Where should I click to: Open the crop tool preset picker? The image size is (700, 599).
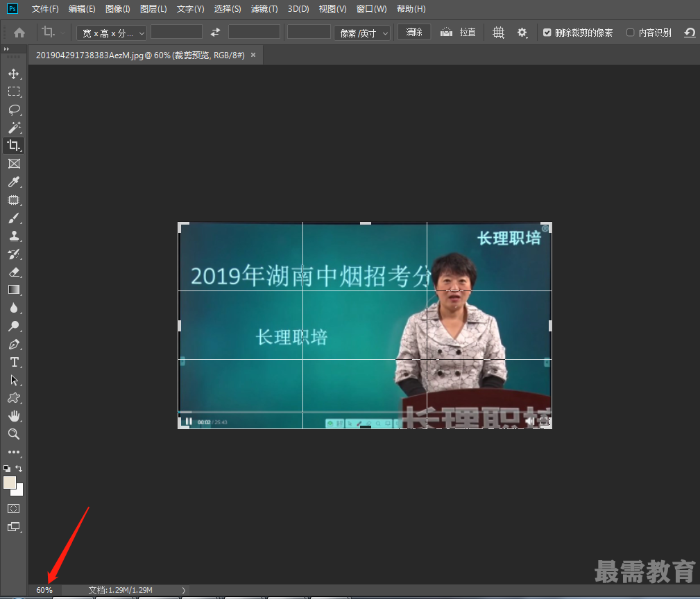coord(53,32)
